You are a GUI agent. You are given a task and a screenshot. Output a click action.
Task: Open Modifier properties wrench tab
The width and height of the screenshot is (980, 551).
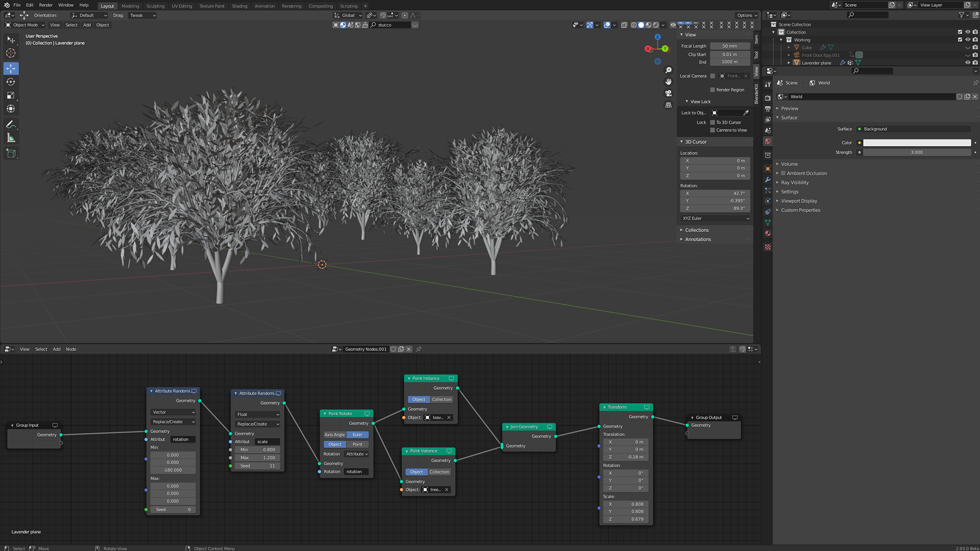(x=768, y=180)
